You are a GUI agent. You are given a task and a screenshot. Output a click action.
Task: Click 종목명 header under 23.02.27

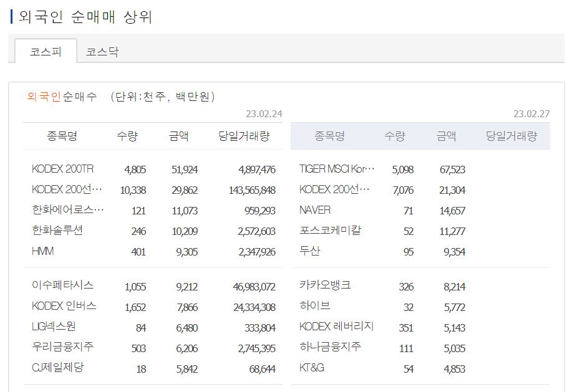pos(329,136)
